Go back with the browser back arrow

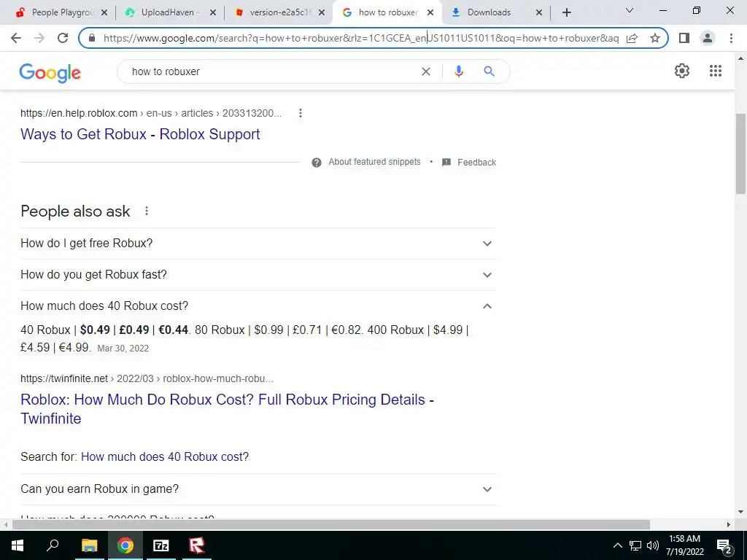point(16,38)
